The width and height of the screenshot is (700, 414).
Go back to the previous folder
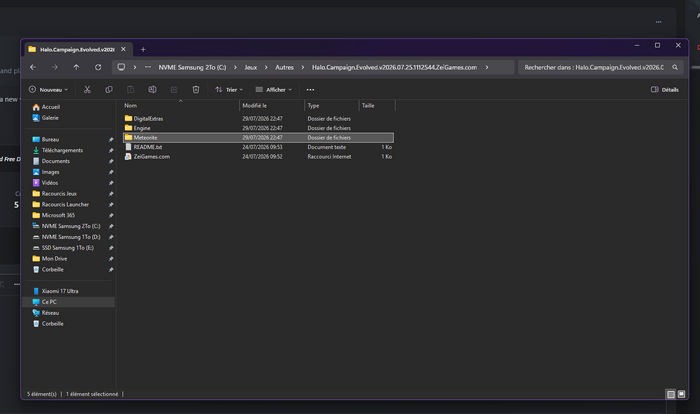click(x=33, y=67)
